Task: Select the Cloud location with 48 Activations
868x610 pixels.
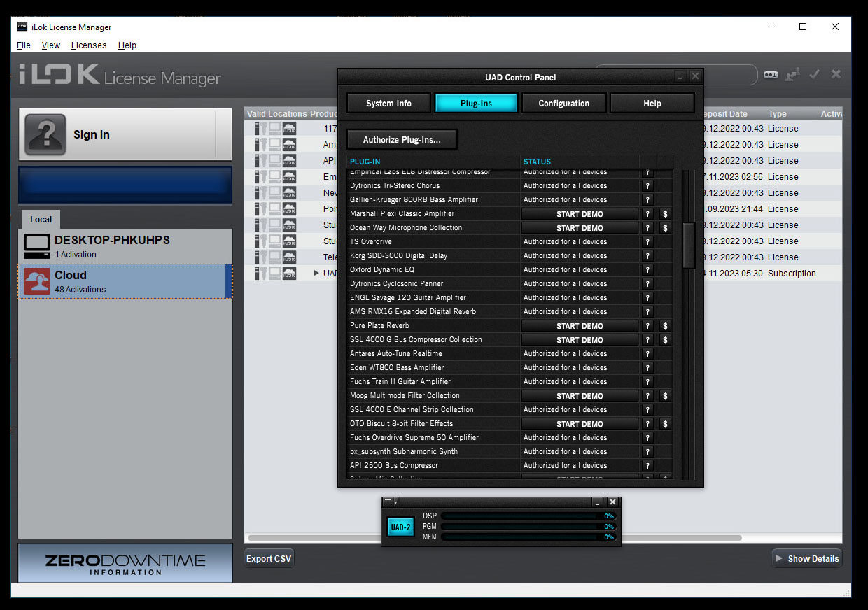Action: pos(125,281)
